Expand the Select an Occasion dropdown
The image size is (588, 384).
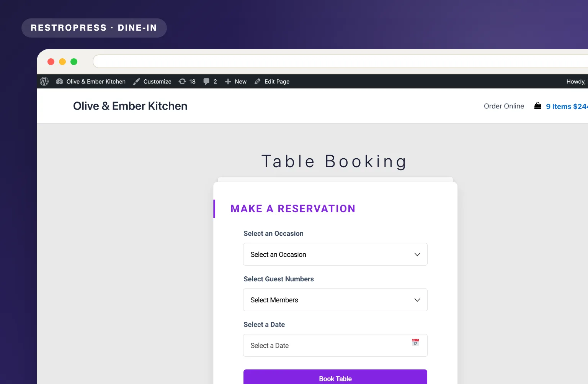335,254
